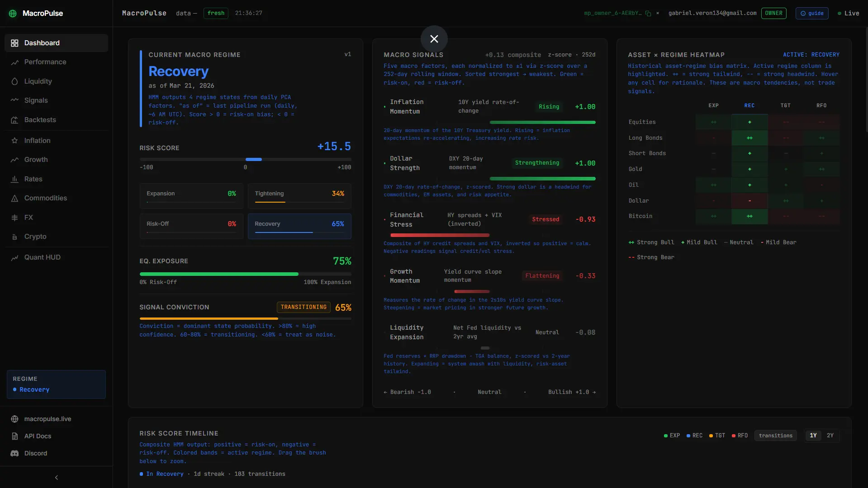Screen dimensions: 868x488
Task: Click the FX currency icon
Action: pyautogui.click(x=14, y=218)
